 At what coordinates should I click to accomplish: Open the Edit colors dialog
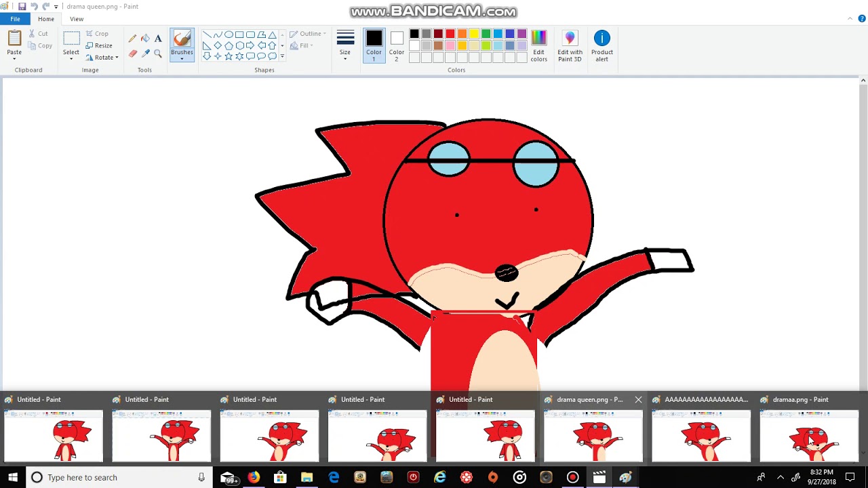coord(538,46)
